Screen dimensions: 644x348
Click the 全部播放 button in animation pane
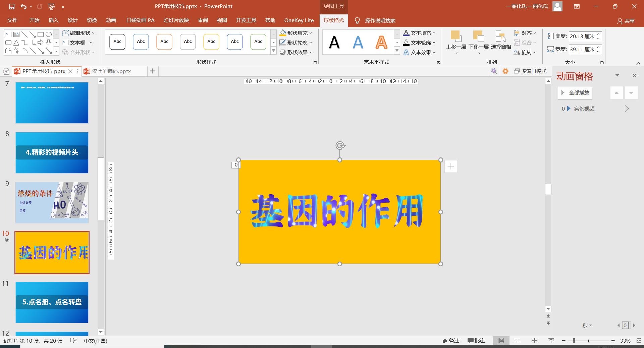pos(575,92)
